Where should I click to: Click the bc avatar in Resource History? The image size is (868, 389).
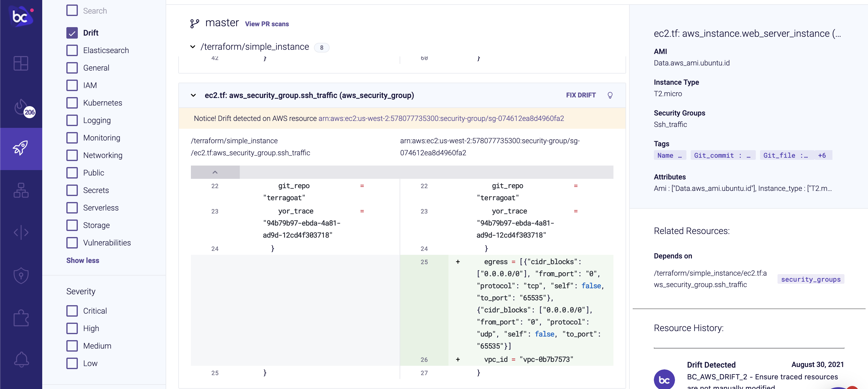pos(664,379)
